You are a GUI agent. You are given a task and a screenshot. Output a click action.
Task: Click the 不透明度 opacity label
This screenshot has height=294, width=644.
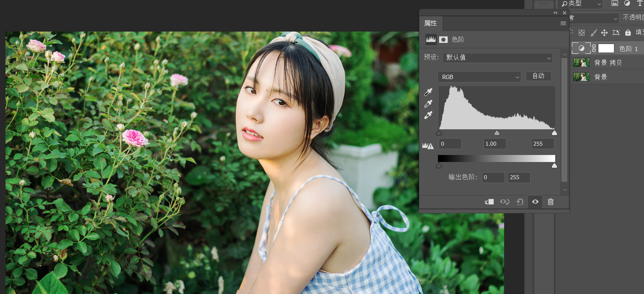633,18
